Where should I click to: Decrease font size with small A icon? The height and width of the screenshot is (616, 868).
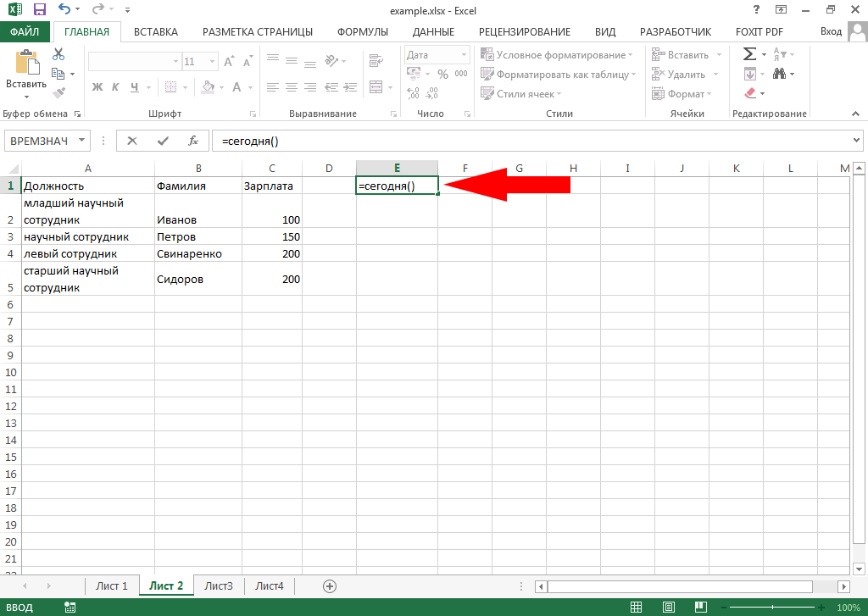click(248, 62)
